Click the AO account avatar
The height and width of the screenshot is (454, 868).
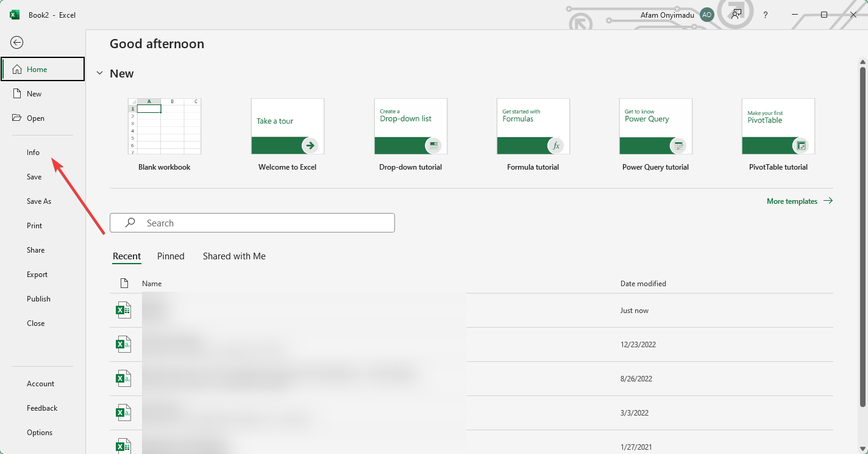click(707, 15)
